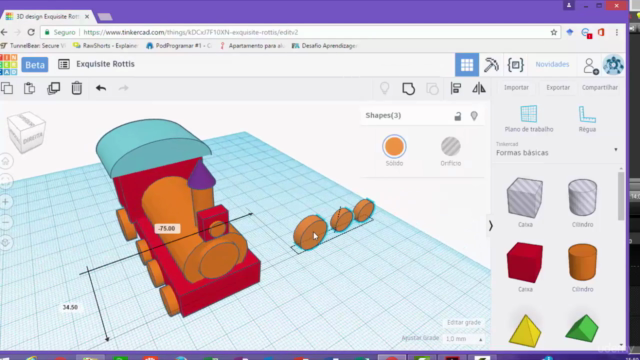
Task: Switch to 3D design grid view
Action: (467, 64)
